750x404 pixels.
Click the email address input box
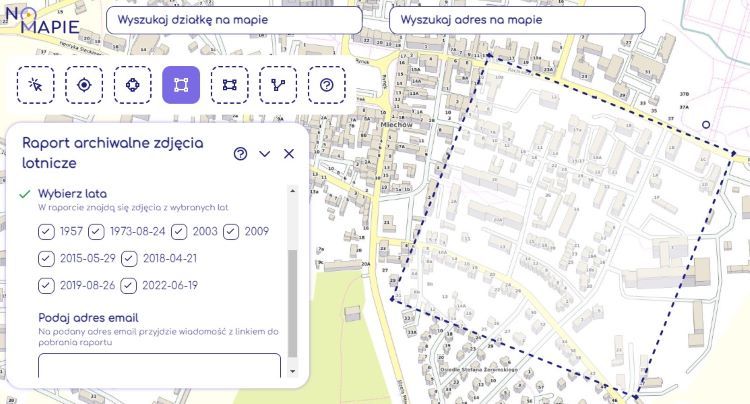tap(159, 366)
